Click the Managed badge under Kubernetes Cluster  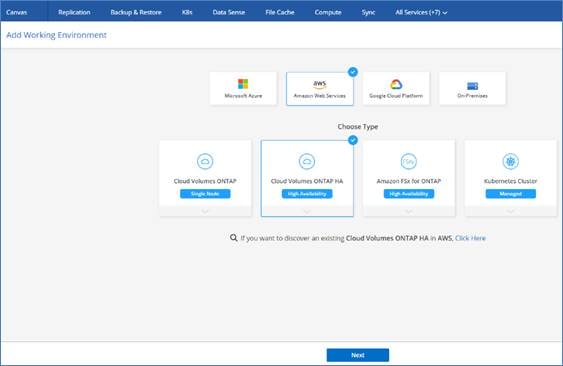coord(511,194)
